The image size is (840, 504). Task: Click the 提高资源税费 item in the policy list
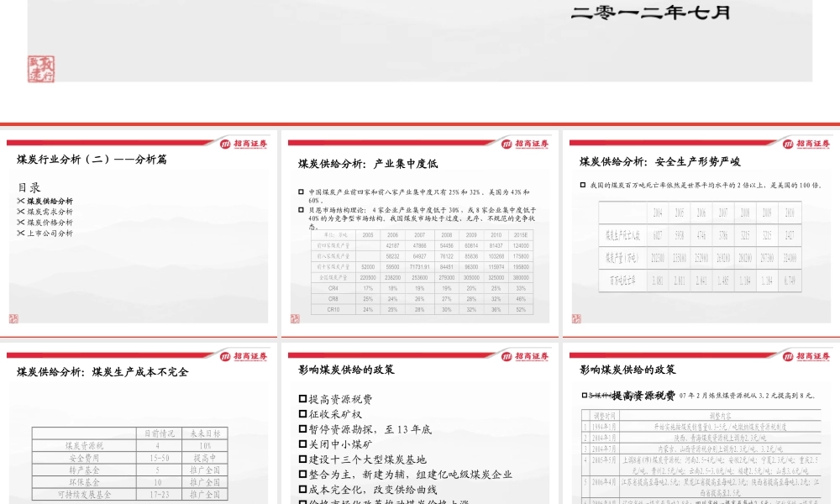point(340,400)
